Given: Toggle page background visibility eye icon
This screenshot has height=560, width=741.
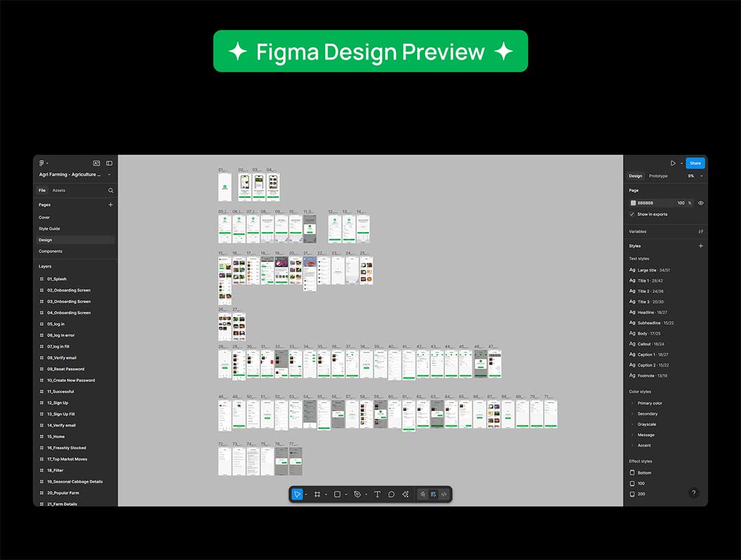Looking at the screenshot, I should 701,203.
